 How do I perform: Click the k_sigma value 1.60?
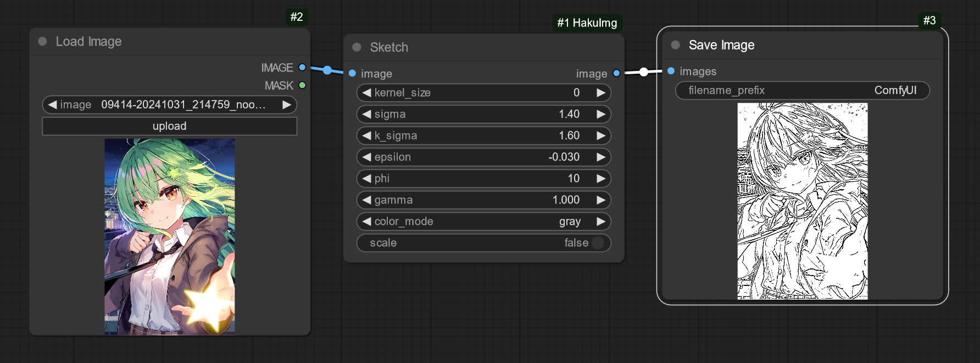pyautogui.click(x=569, y=135)
